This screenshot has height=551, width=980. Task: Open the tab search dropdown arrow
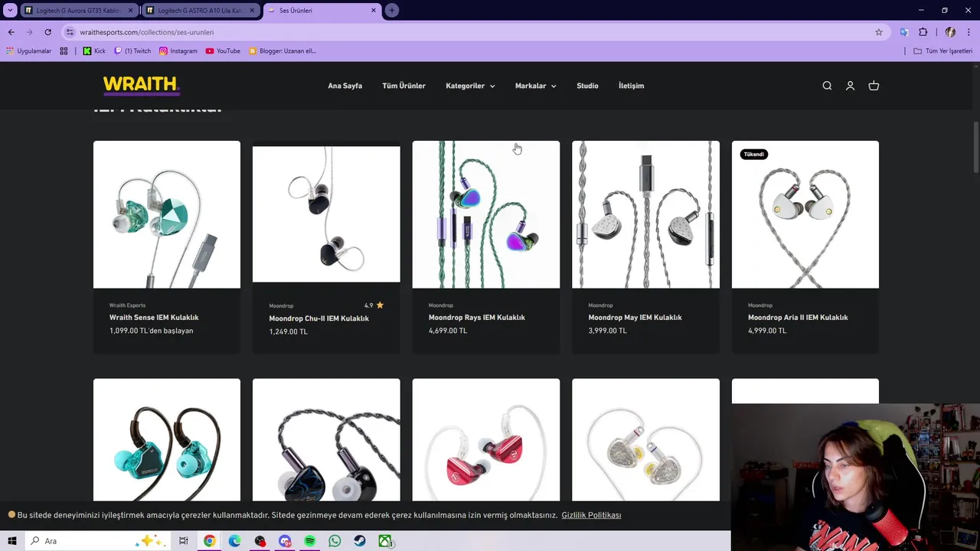point(10,10)
